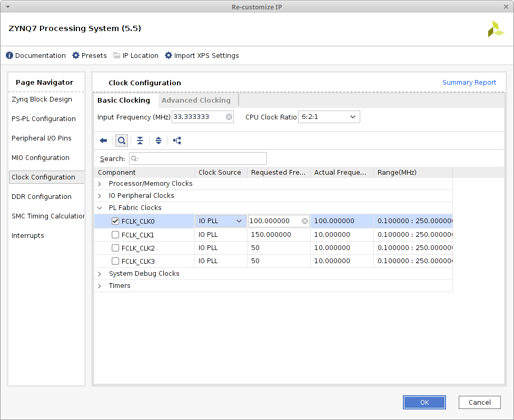Click the tree hierarchy view icon
The height and width of the screenshot is (420, 514).
click(177, 141)
